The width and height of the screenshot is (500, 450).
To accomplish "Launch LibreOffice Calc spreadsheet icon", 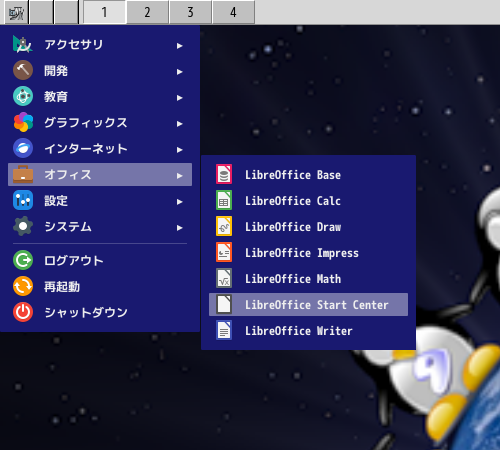I will pos(224,201).
